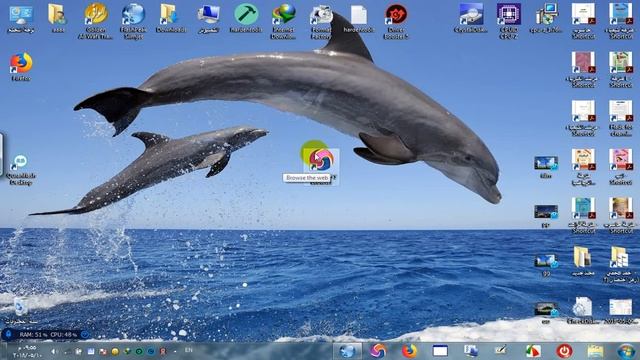Select the Format Factory shortcut
Screen dimensions: 640x360
click(320, 21)
